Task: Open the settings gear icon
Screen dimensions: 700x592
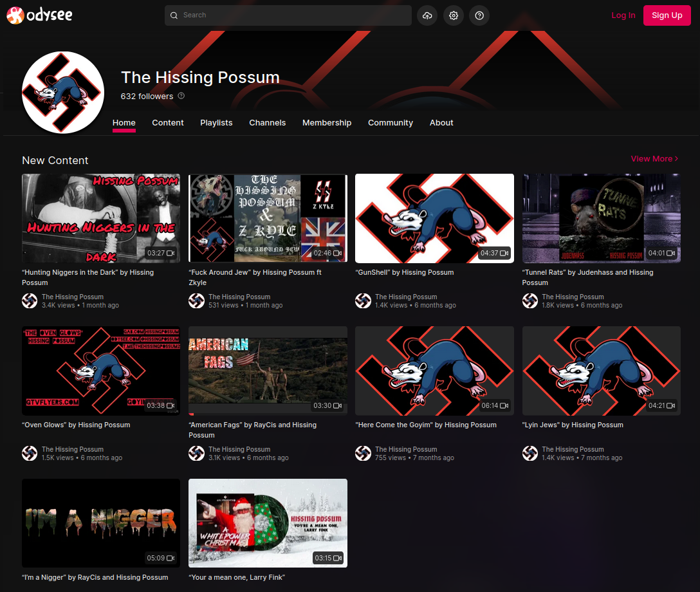Action: (x=454, y=15)
